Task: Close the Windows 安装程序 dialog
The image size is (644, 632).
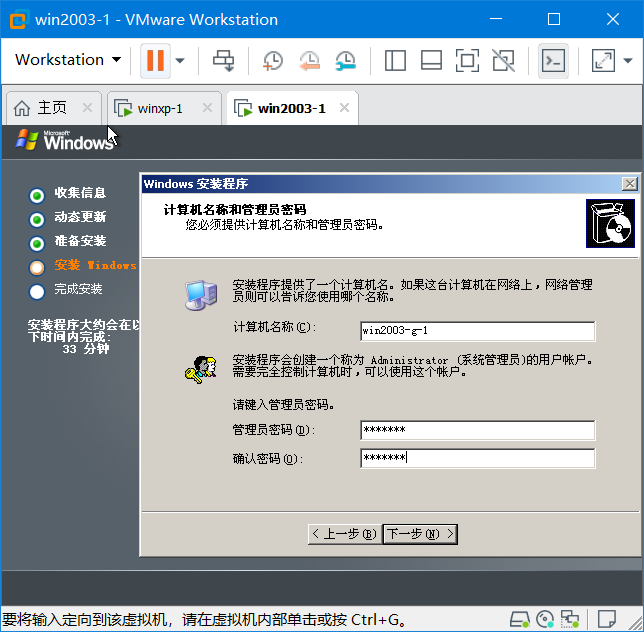Action: (x=630, y=184)
